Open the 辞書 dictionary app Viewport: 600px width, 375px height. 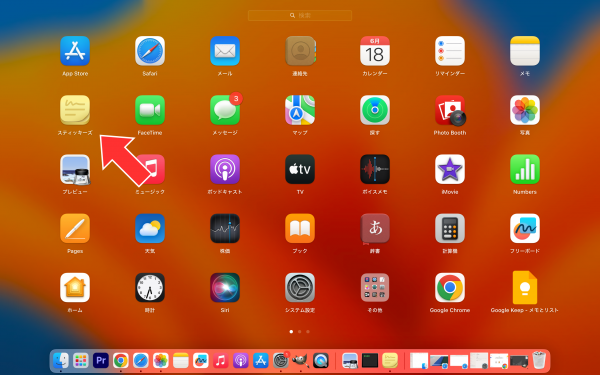[375, 228]
